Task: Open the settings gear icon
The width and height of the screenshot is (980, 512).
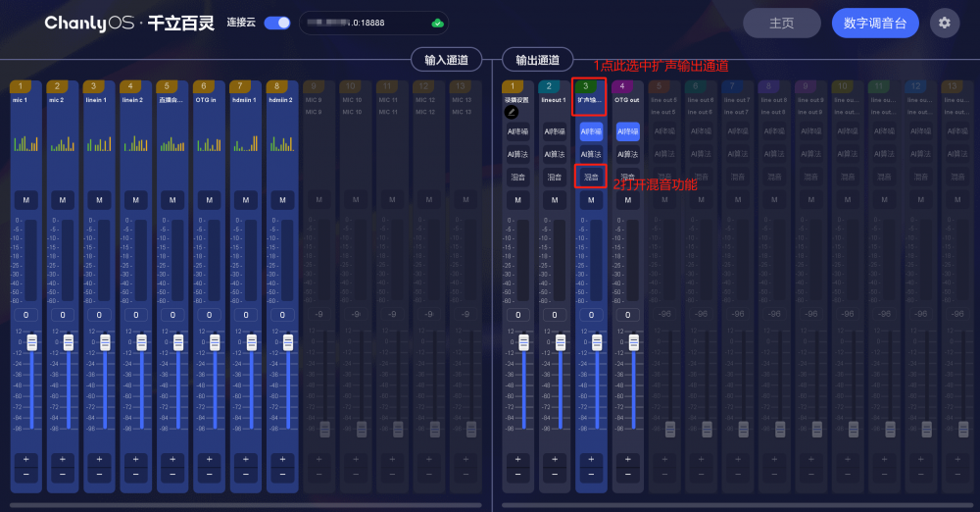Action: (x=945, y=23)
